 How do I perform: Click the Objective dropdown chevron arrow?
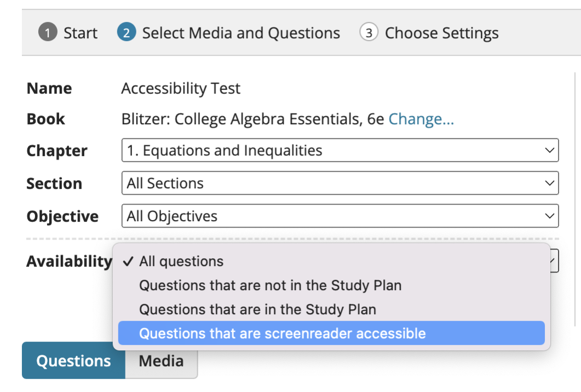(x=550, y=216)
